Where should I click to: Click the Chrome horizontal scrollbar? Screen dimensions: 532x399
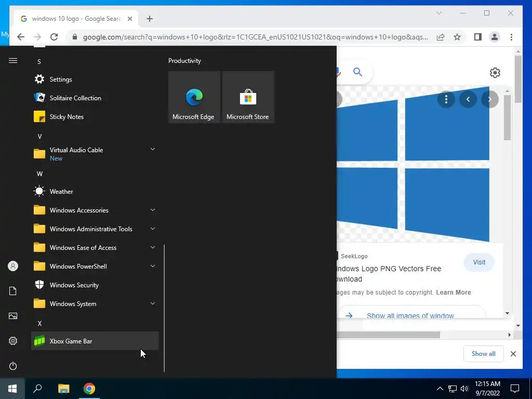[388, 335]
